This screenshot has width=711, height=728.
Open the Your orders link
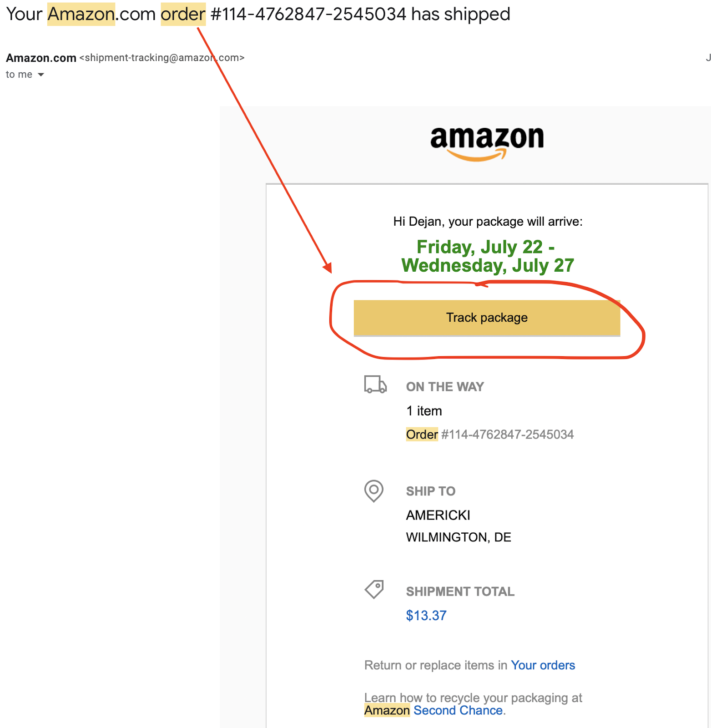543,665
